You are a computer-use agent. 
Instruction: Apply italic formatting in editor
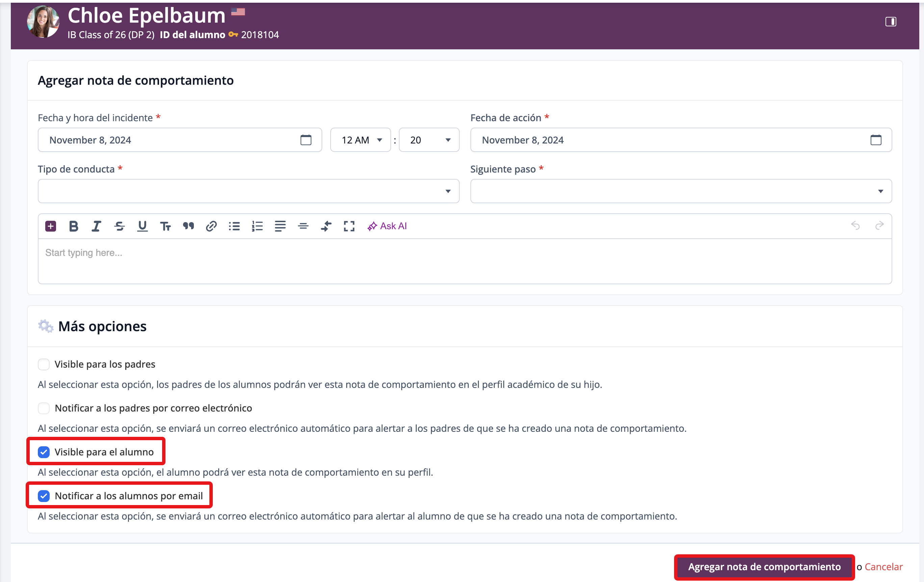[96, 227]
